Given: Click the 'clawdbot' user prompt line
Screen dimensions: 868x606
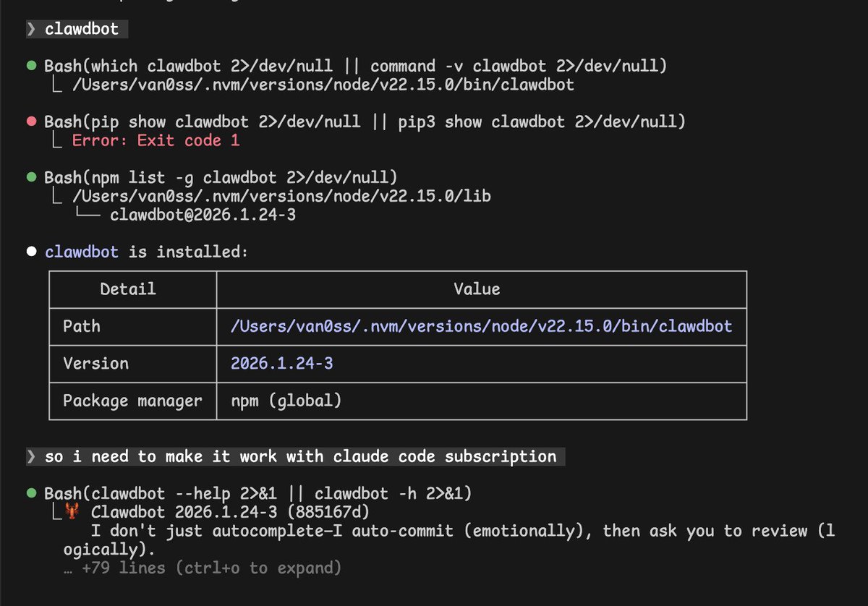Looking at the screenshot, I should click(76, 29).
